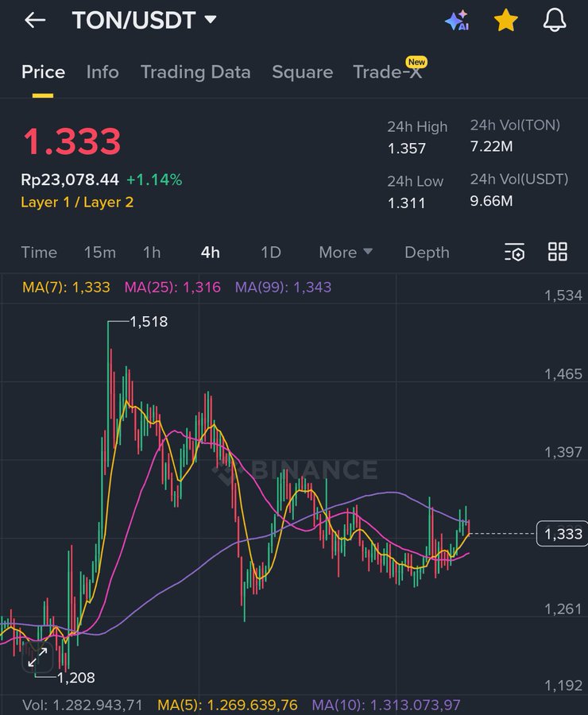Toggle the favorite star icon
This screenshot has width=588, height=715.
506,21
